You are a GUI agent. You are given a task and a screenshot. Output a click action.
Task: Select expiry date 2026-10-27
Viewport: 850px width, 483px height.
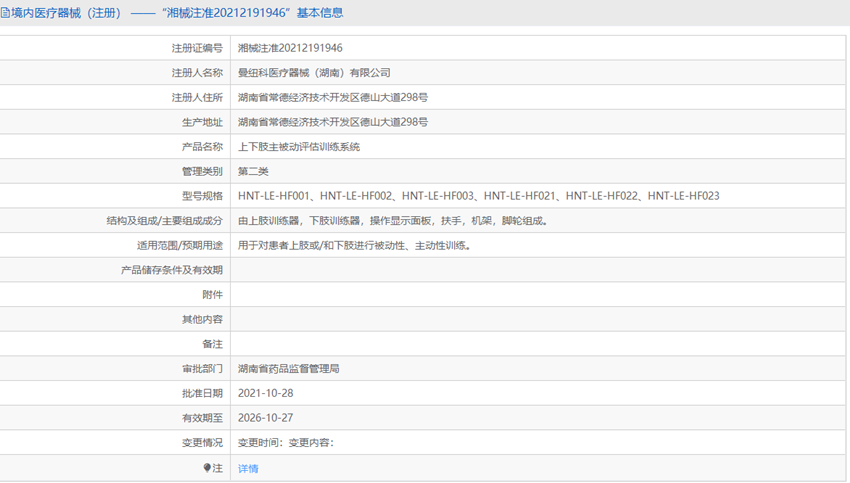tap(266, 418)
